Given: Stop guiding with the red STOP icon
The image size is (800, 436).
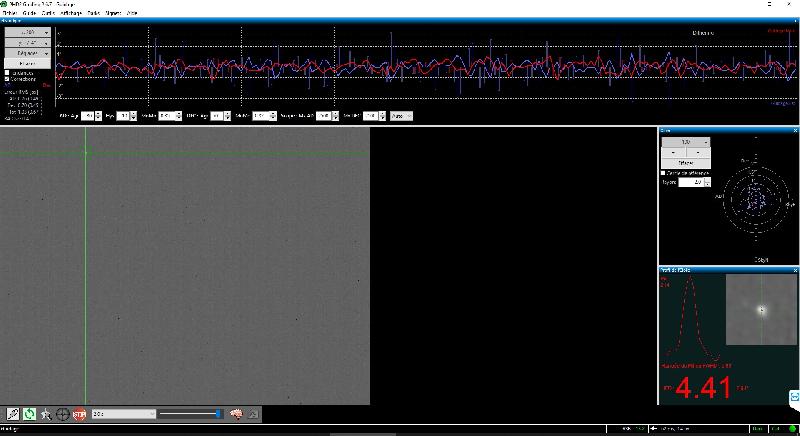Looking at the screenshot, I should point(79,414).
